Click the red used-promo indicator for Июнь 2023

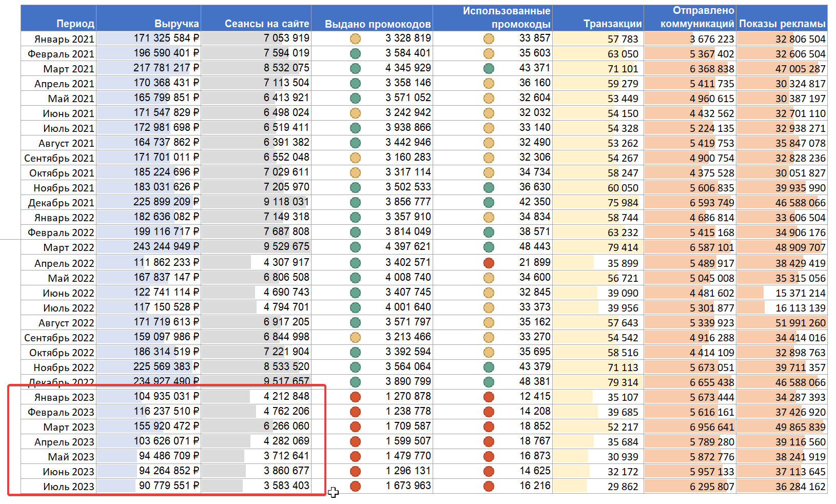pyautogui.click(x=489, y=472)
